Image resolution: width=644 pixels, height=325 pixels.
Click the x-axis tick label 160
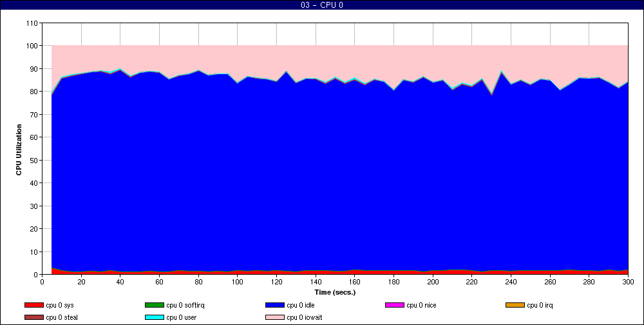[354, 282]
